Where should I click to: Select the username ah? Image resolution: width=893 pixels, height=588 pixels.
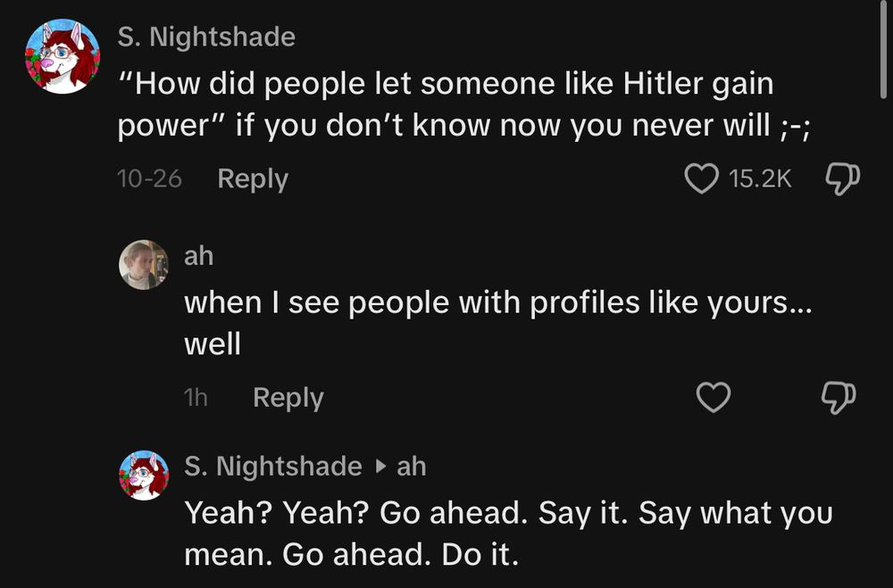coord(198,256)
